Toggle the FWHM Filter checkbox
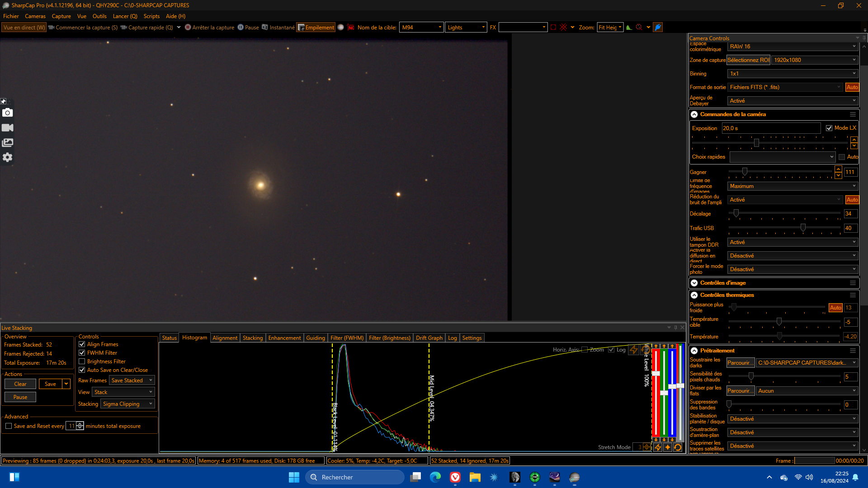Viewport: 868px width, 488px height. point(82,353)
